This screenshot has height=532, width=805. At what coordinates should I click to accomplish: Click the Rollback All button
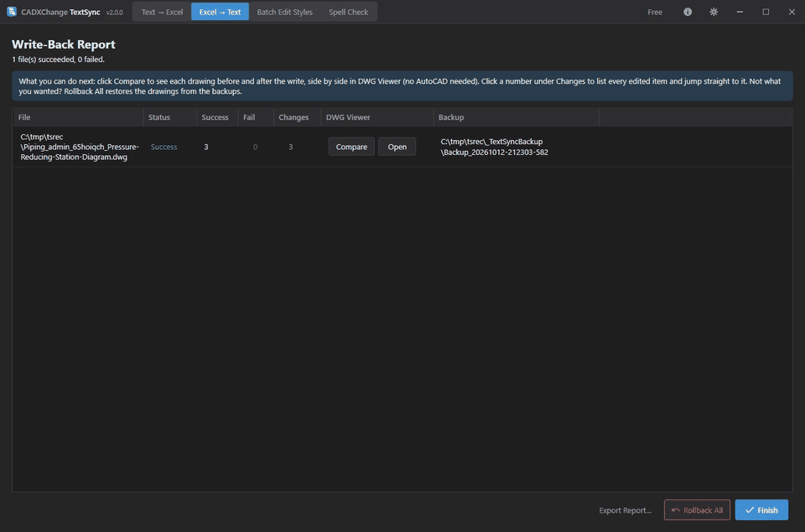697,510
